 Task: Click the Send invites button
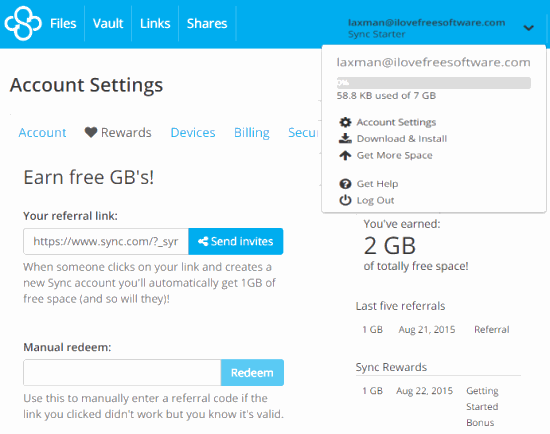(236, 241)
